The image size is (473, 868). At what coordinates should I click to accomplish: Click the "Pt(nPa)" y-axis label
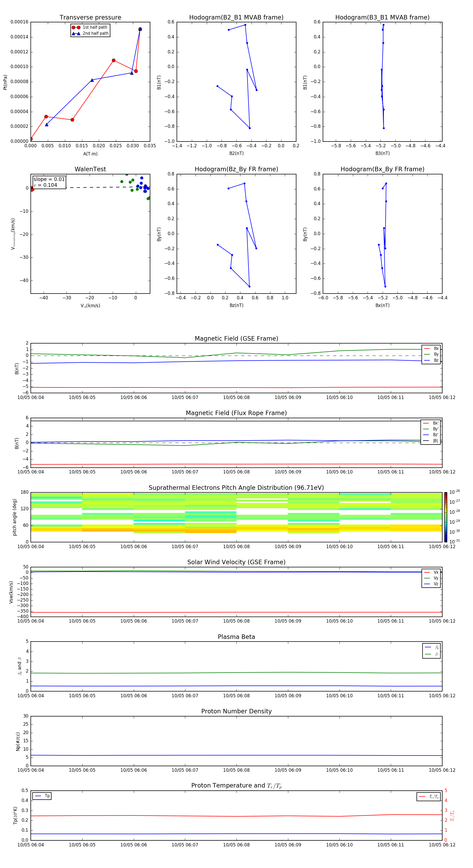pyautogui.click(x=5, y=82)
